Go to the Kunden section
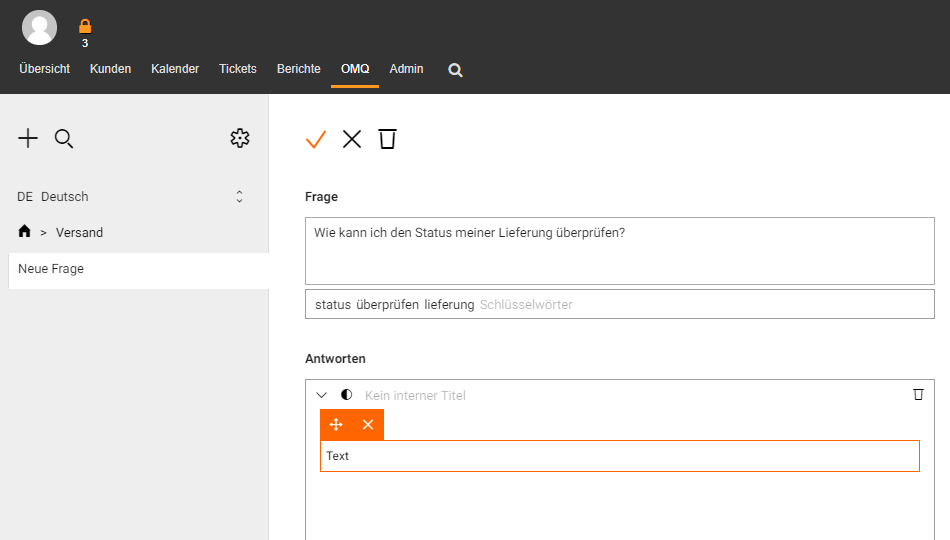The image size is (950, 540). pos(110,69)
